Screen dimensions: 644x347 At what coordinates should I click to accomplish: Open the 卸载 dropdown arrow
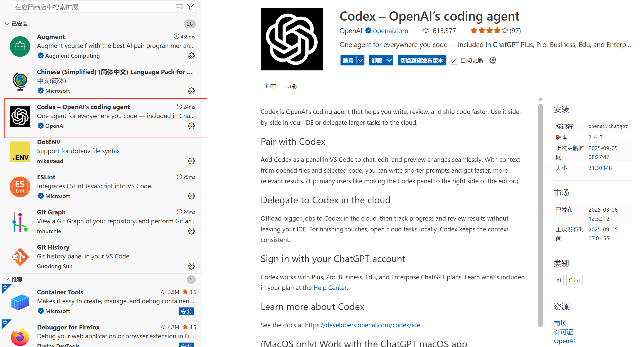coord(389,60)
